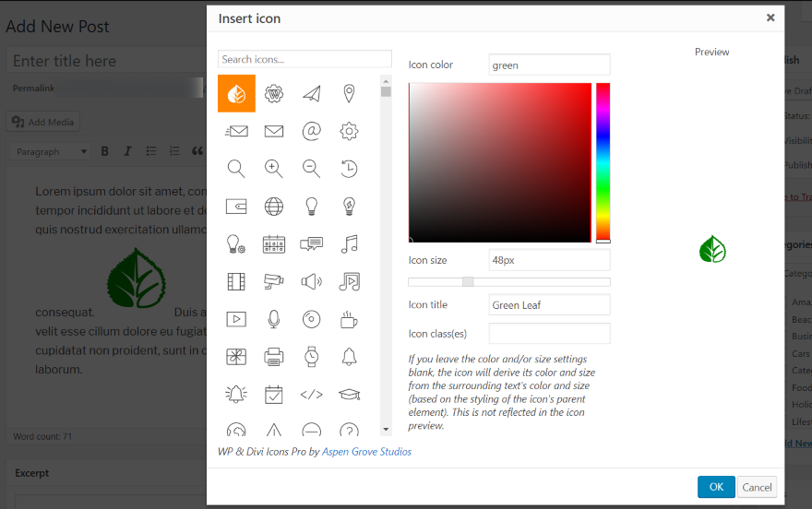Click the icon size slider handle
The width and height of the screenshot is (812, 509).
pos(468,282)
